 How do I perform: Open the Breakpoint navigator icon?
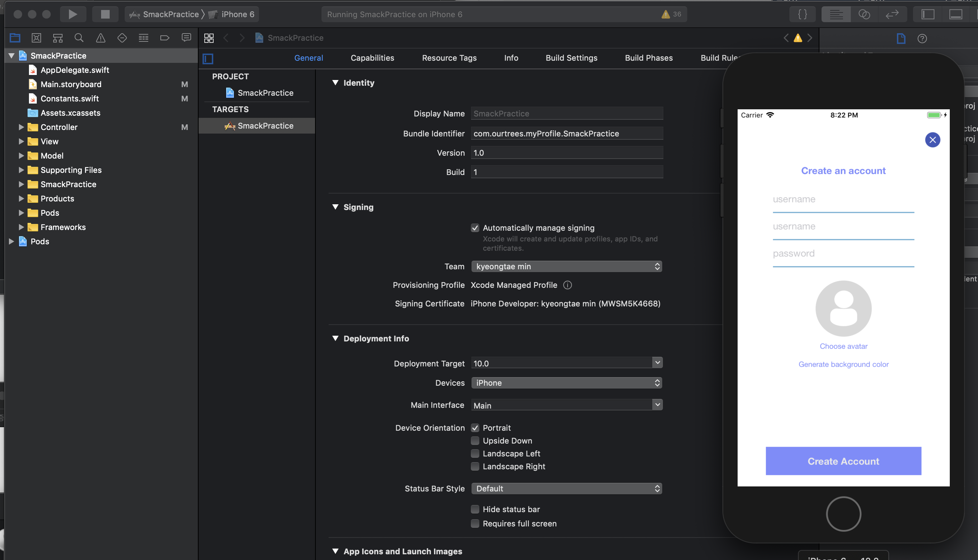[165, 38]
